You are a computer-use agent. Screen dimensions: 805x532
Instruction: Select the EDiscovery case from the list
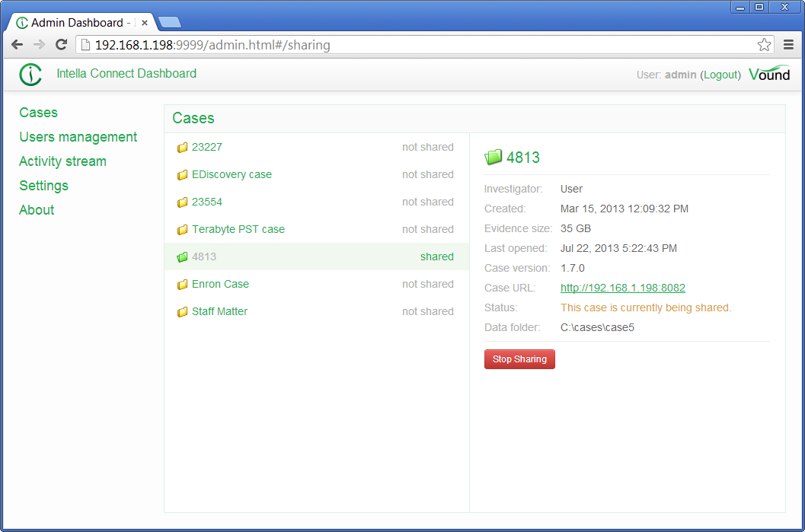click(x=231, y=174)
